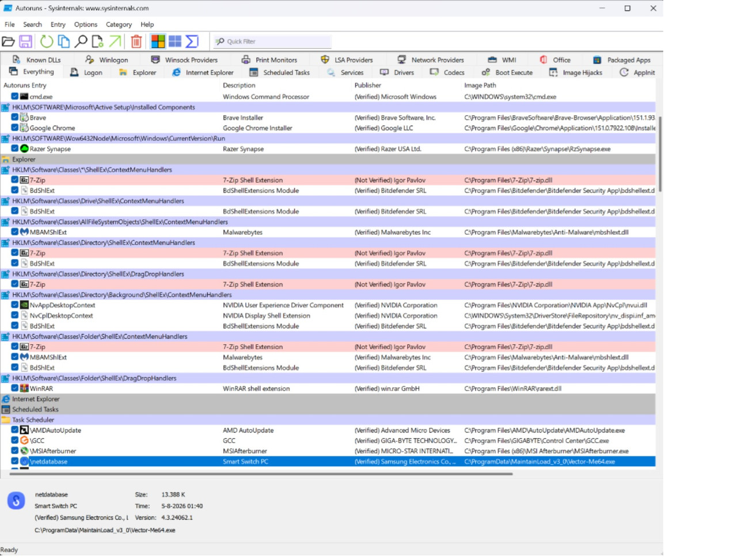Switch to the Known DLLs tab

point(36,60)
